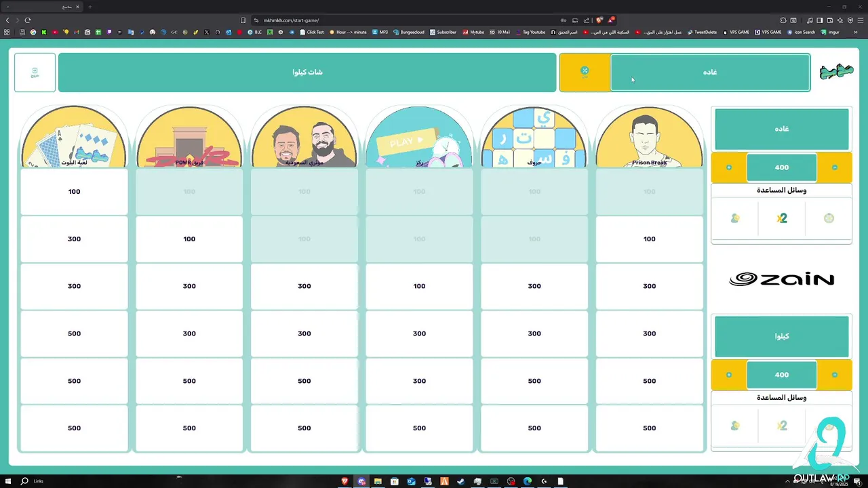Open Steam icon on taskbar
This screenshot has width=868, height=488.
(x=461, y=481)
